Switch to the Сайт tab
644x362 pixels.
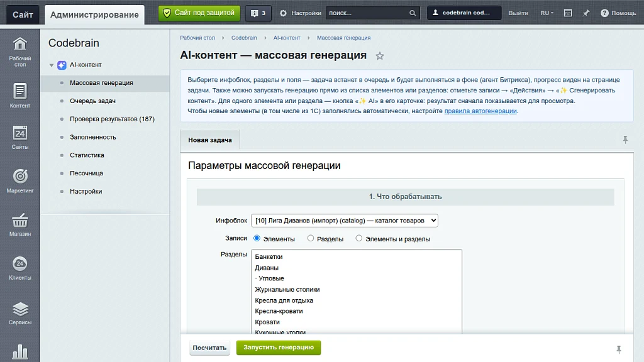click(23, 15)
